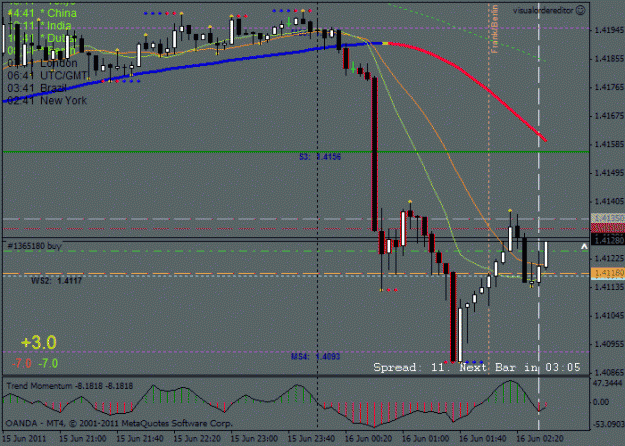
Task: Click the S3: 1.4156 pivot label
Action: (x=320, y=157)
